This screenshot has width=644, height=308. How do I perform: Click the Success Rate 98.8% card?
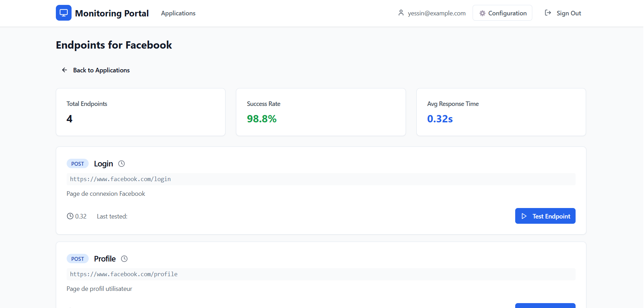click(320, 112)
